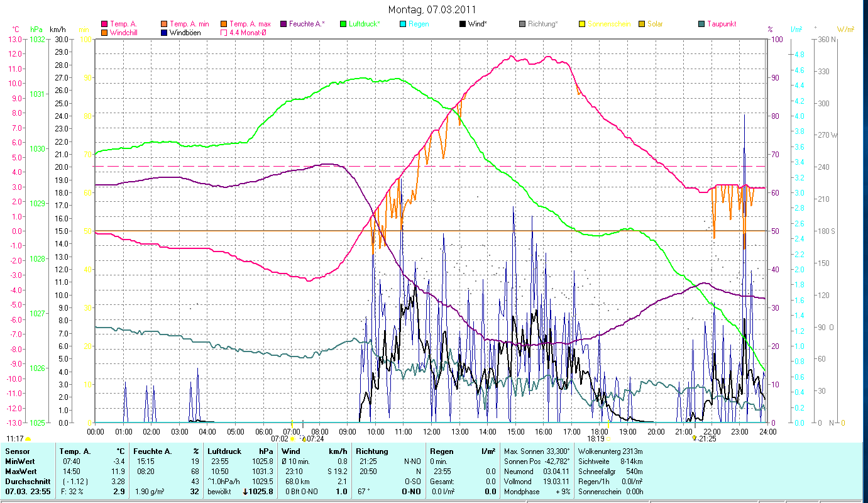The image size is (868, 503).
Task: Click the yellow Sonnenschein legend square
Action: [582, 24]
